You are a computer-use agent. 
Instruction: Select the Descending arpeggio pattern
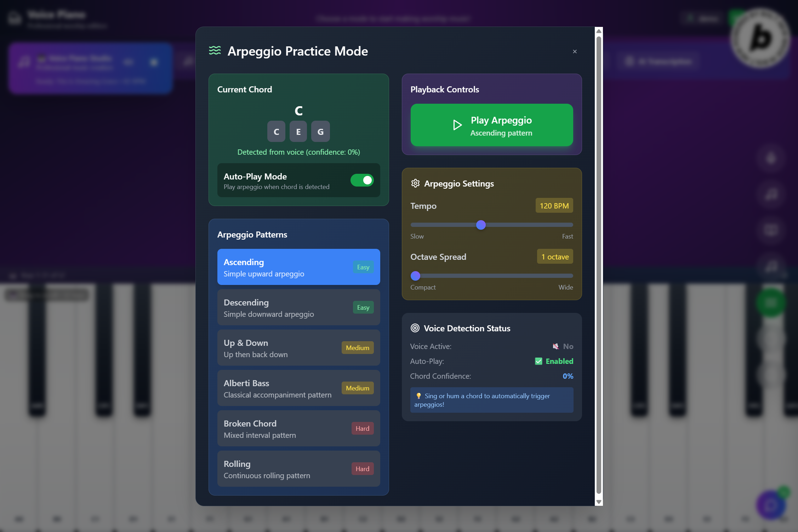tap(298, 308)
